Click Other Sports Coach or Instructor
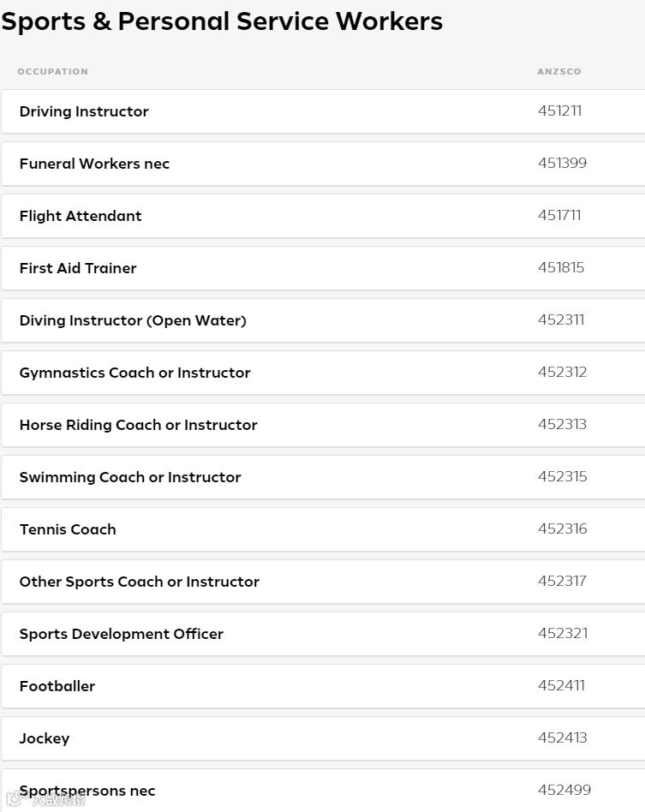Viewport: 645px width, 812px height. 140,582
